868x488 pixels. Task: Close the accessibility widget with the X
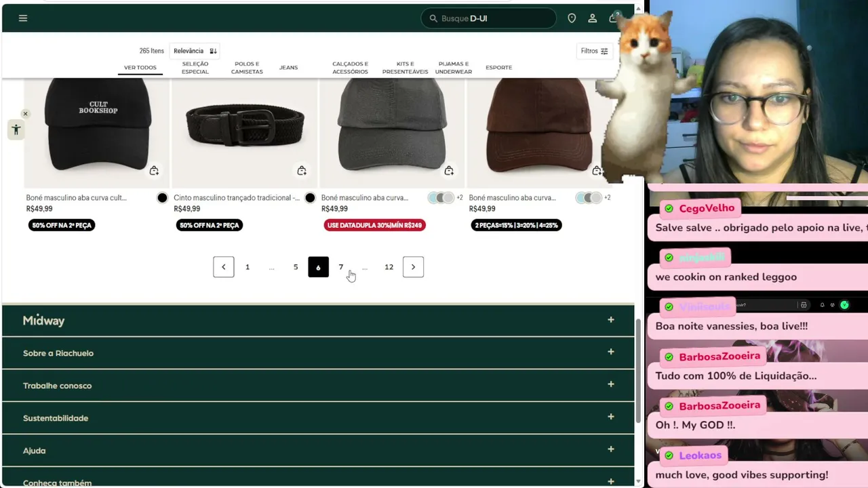point(25,114)
